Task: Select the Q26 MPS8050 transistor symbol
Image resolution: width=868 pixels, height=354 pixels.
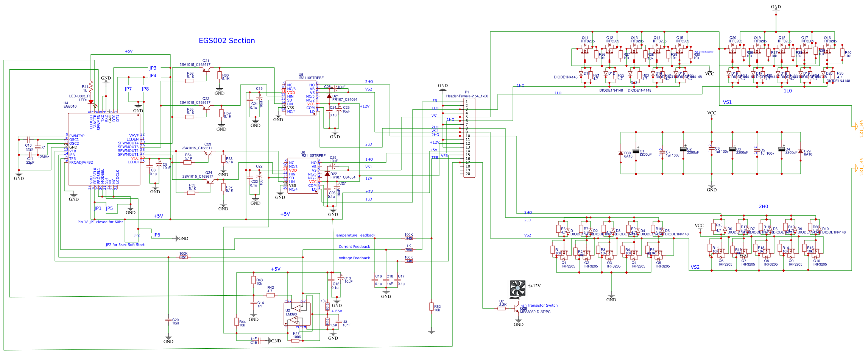Action: pos(517,309)
